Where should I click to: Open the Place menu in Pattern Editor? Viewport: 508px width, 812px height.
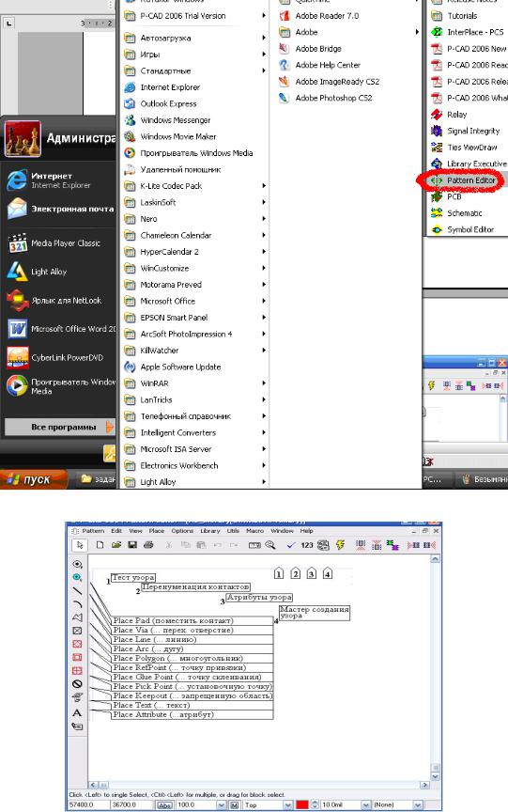[156, 531]
